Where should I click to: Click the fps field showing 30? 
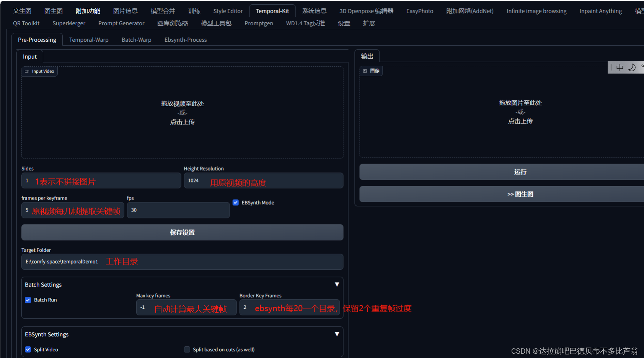[x=178, y=210]
